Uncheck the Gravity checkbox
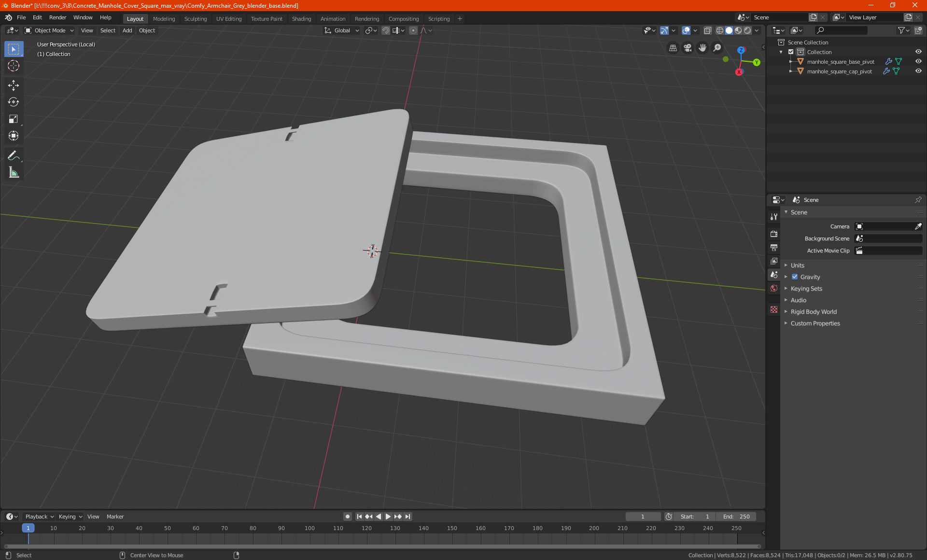The width and height of the screenshot is (927, 560). [795, 277]
